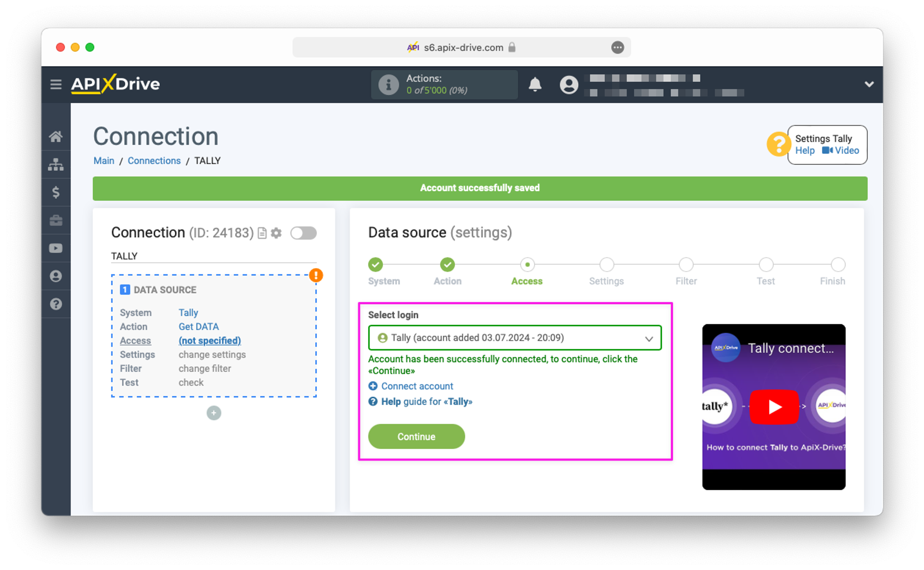Click the help/question mark icon in sidebar
The image size is (924, 570).
55,305
